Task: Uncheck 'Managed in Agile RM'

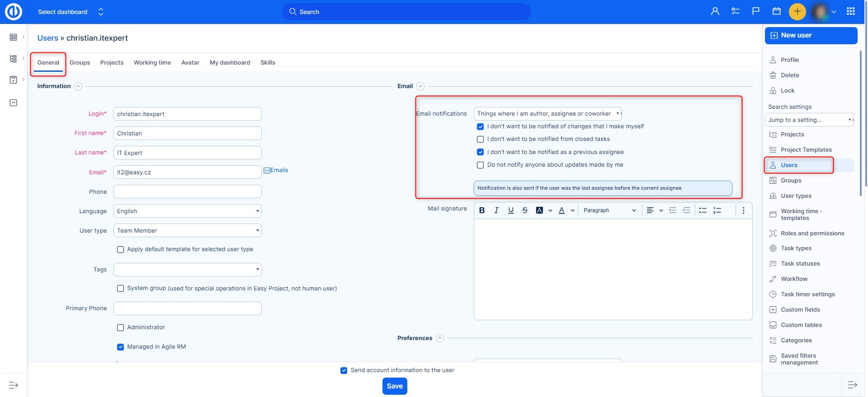Action: (x=120, y=347)
